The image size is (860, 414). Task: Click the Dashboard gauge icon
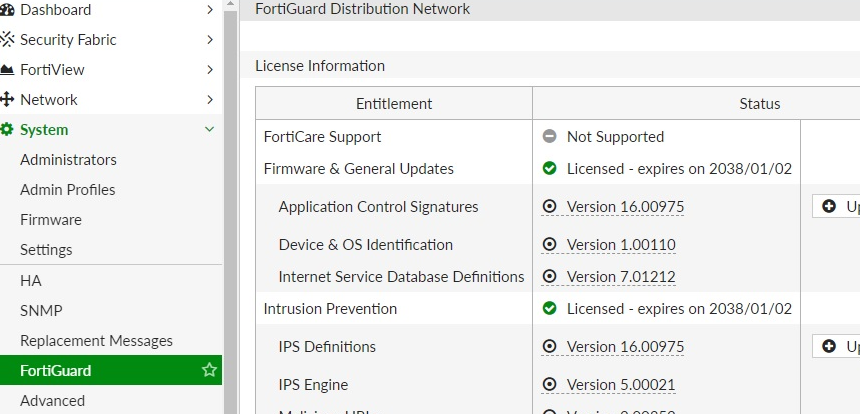click(x=6, y=10)
